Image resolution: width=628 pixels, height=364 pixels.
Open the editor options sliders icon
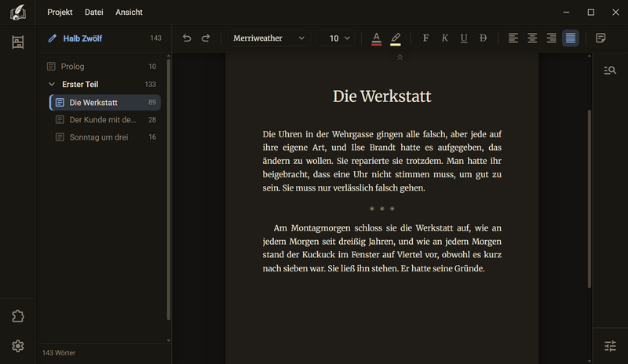610,346
